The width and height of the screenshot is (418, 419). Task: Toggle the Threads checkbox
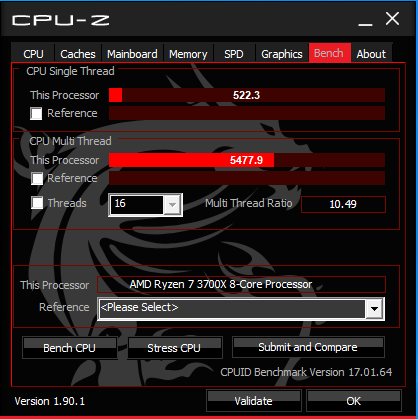[37, 203]
